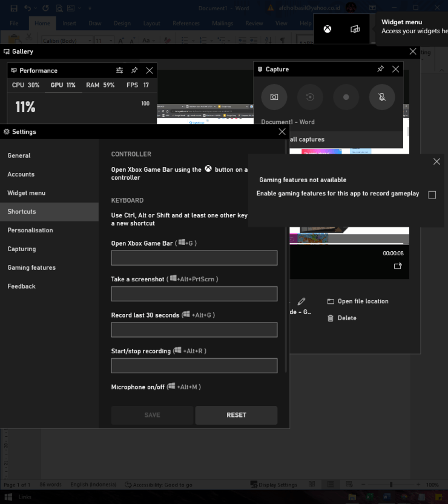Switch to Insert tab in Word
The image size is (448, 504).
point(69,23)
